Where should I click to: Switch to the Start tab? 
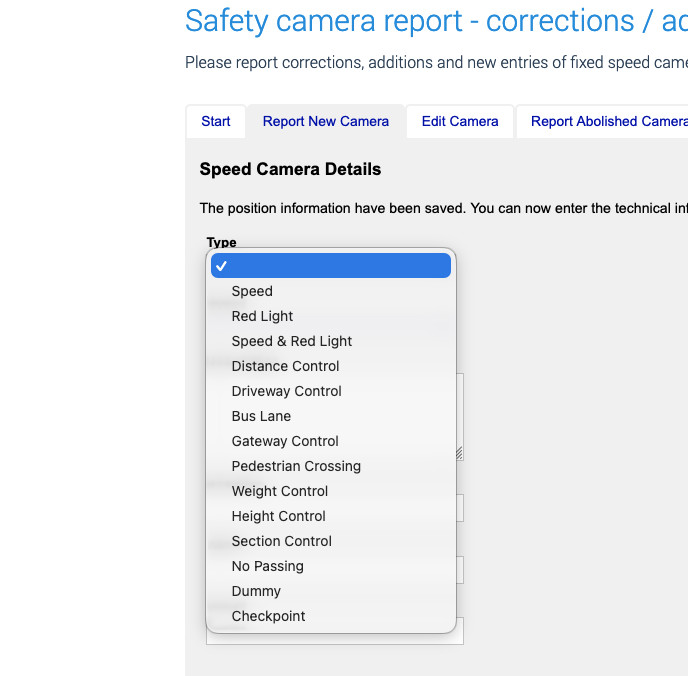click(216, 122)
